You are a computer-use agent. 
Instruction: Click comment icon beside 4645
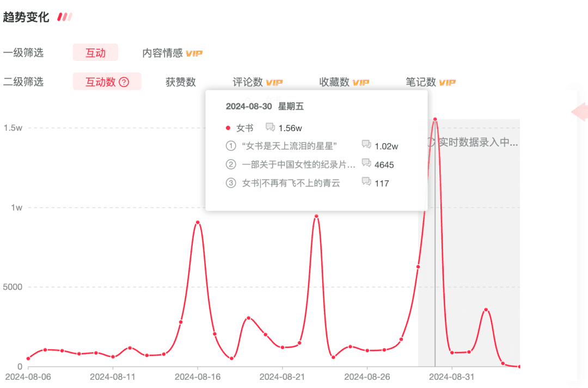tap(366, 163)
